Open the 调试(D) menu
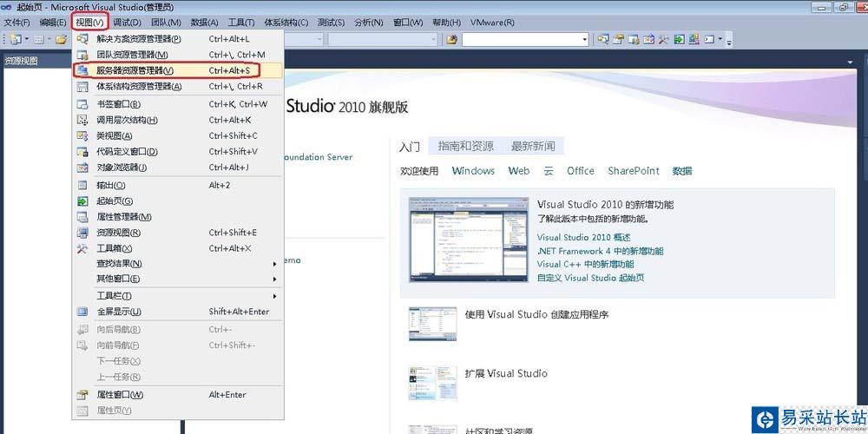 click(128, 23)
